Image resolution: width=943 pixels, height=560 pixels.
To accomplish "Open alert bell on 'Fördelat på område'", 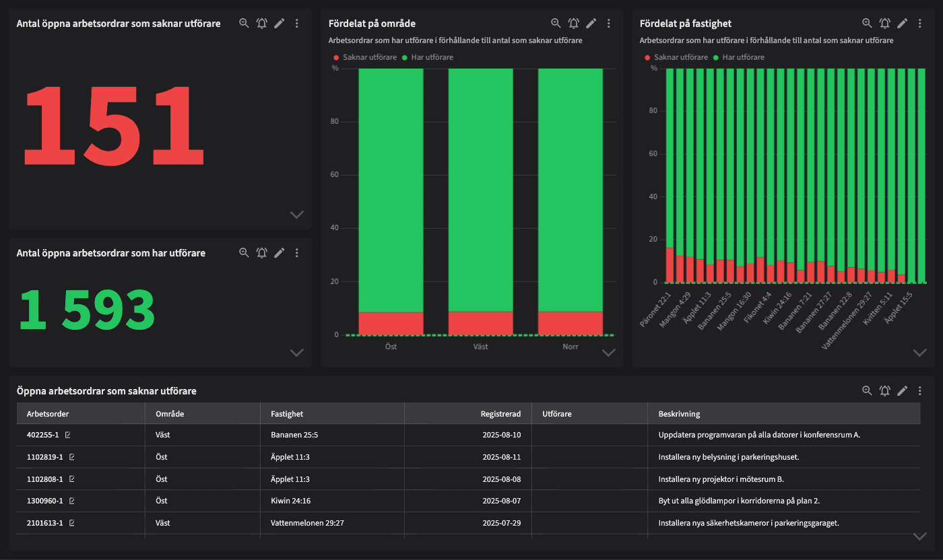I will point(573,23).
